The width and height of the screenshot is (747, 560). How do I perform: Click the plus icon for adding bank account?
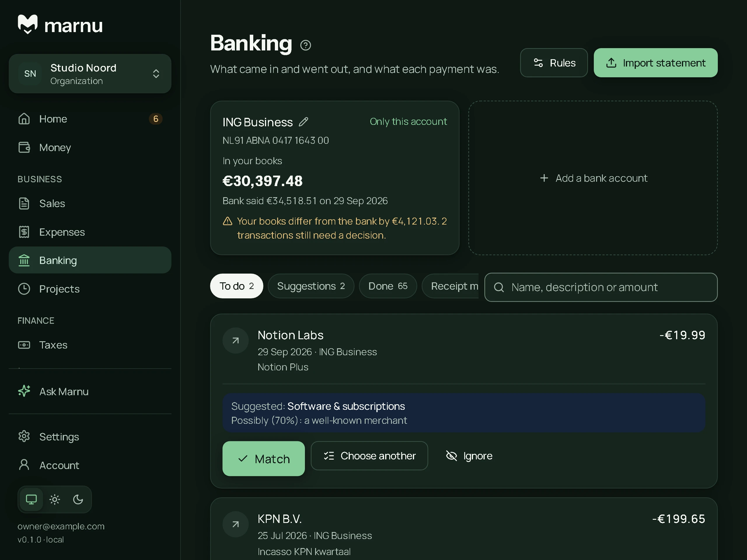click(x=544, y=178)
